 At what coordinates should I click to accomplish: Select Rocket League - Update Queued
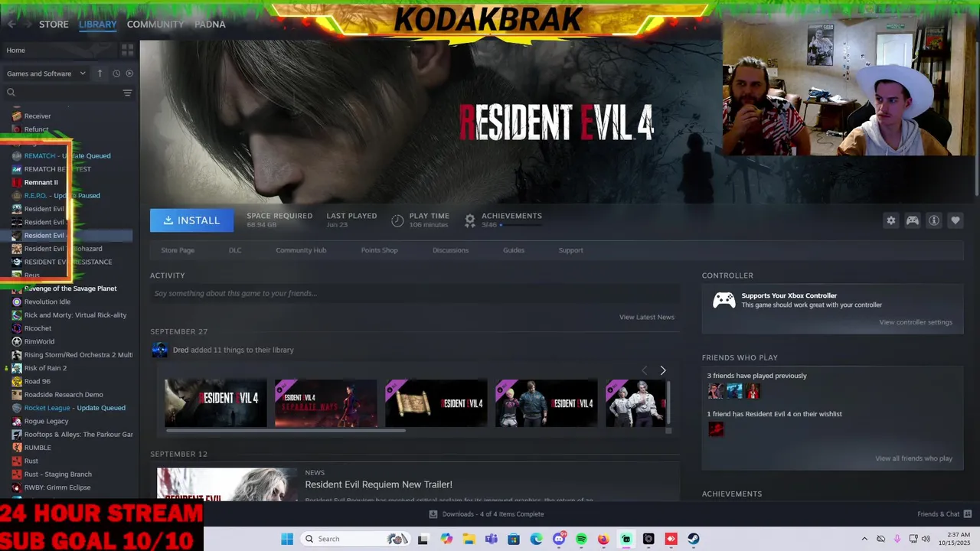74,408
